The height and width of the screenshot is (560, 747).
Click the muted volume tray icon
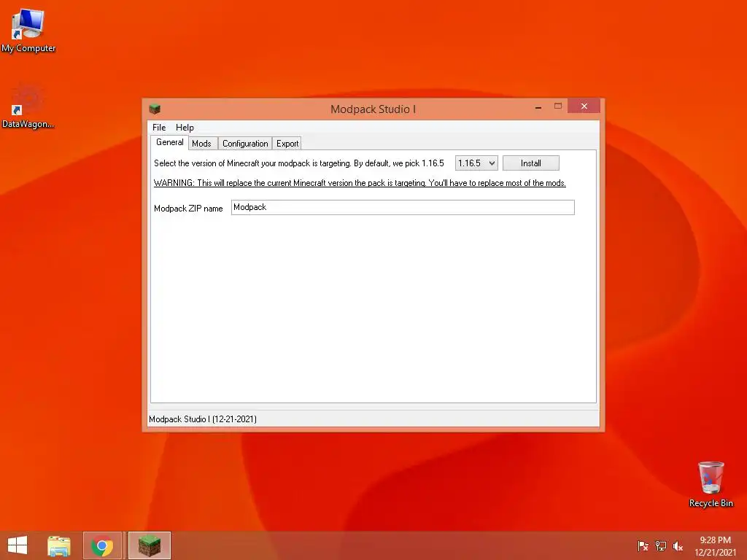(x=678, y=546)
